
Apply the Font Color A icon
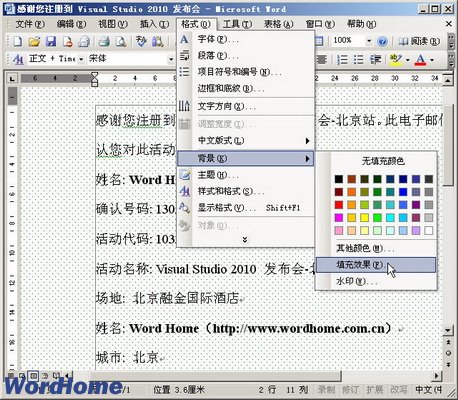pyautogui.click(x=421, y=60)
